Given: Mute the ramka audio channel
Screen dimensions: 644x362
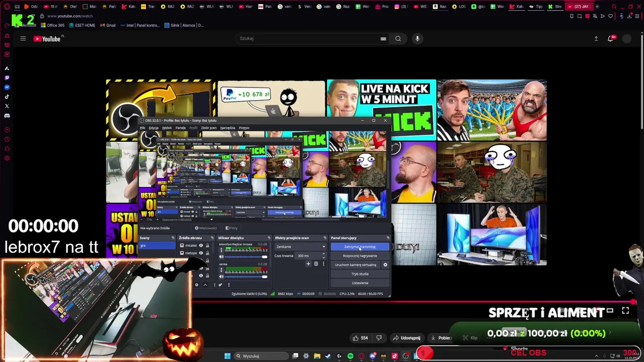Looking at the screenshot, I should coord(221,277).
